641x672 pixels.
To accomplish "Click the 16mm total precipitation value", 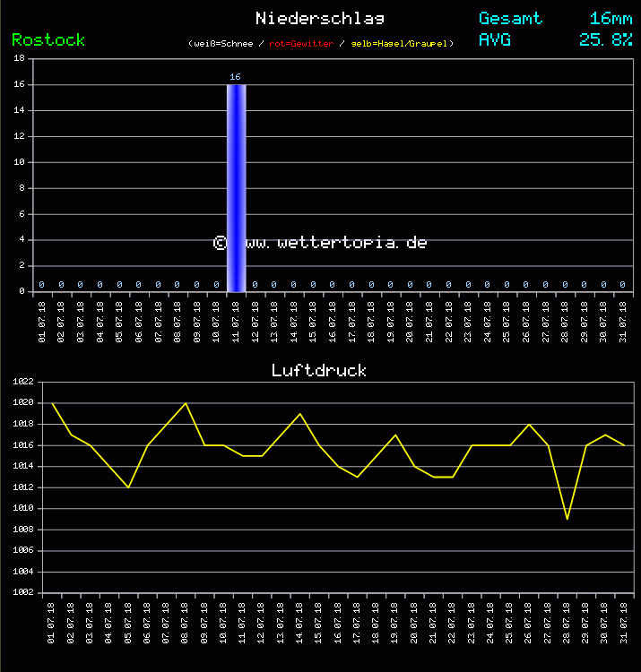I will (x=611, y=19).
